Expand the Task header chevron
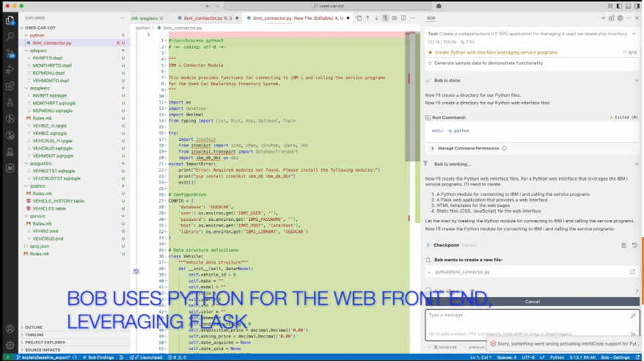This screenshot has height=361, width=644. (x=634, y=34)
